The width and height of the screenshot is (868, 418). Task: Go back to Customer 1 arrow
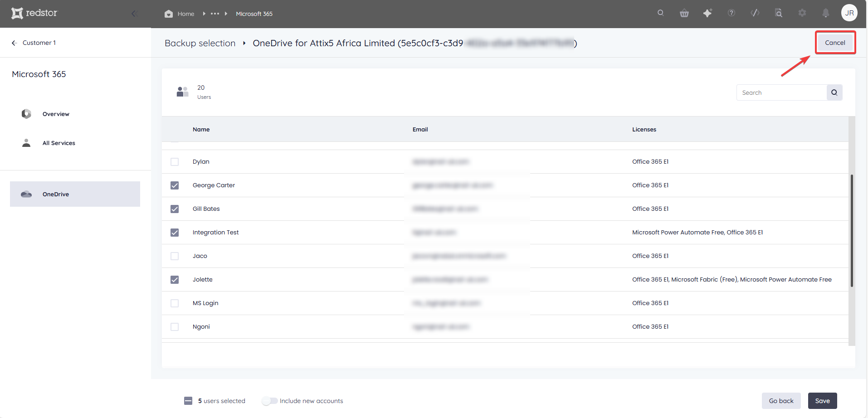(x=15, y=43)
